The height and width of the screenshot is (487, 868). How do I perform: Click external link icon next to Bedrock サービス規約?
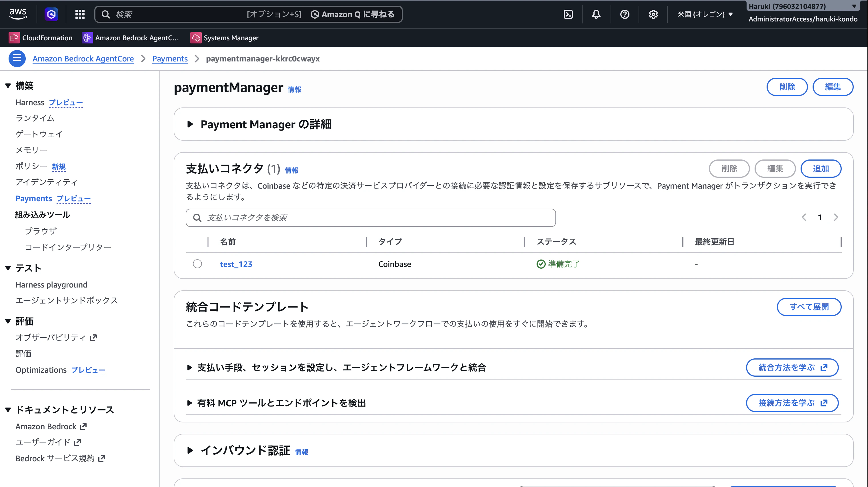coord(101,458)
